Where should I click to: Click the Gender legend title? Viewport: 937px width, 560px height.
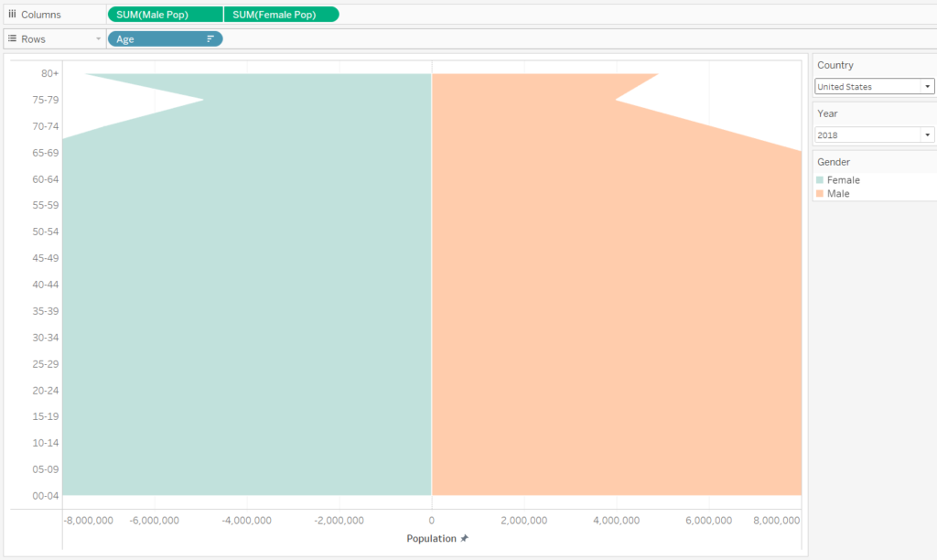[834, 162]
